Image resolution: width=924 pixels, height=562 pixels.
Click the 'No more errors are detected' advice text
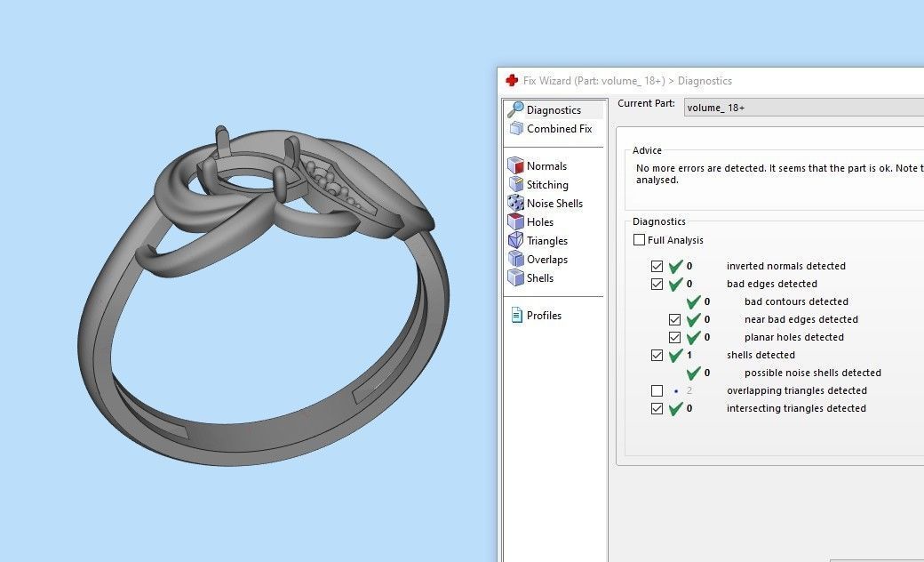coord(780,173)
